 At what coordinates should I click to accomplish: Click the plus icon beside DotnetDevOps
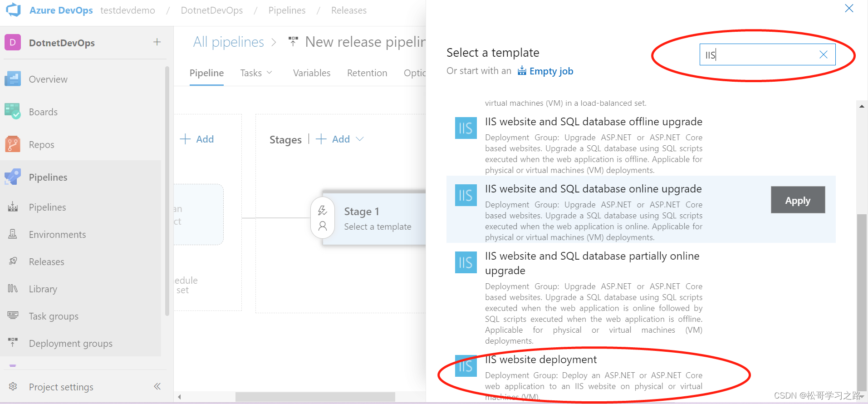[157, 42]
